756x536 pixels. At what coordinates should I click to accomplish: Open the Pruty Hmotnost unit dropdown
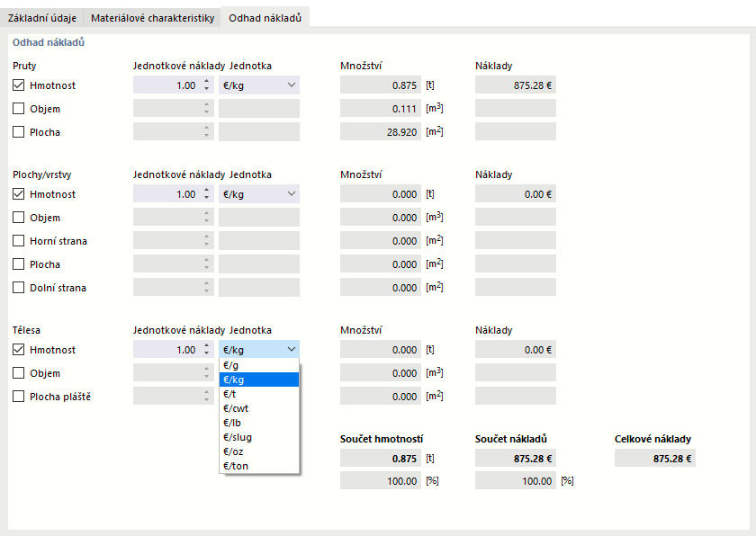tap(259, 85)
